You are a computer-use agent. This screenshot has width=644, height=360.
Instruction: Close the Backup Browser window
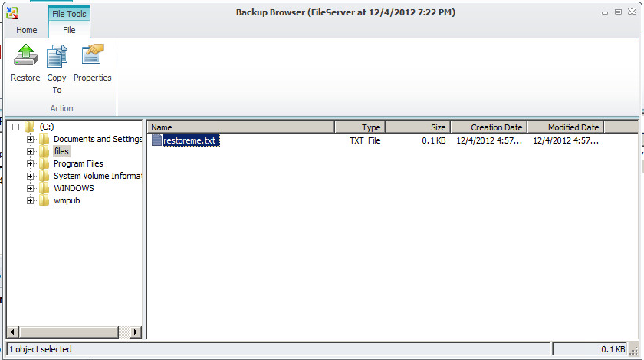pyautogui.click(x=632, y=12)
